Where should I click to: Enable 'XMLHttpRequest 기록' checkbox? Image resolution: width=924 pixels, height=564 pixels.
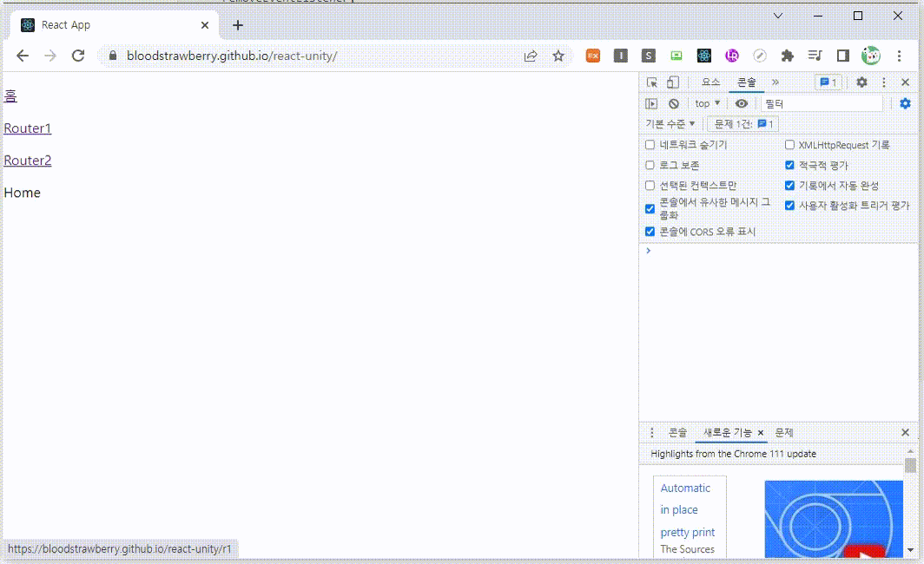tap(789, 145)
